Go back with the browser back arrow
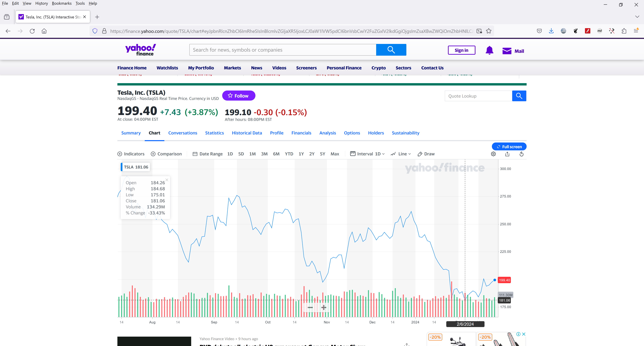This screenshot has width=644, height=346. coord(8,31)
